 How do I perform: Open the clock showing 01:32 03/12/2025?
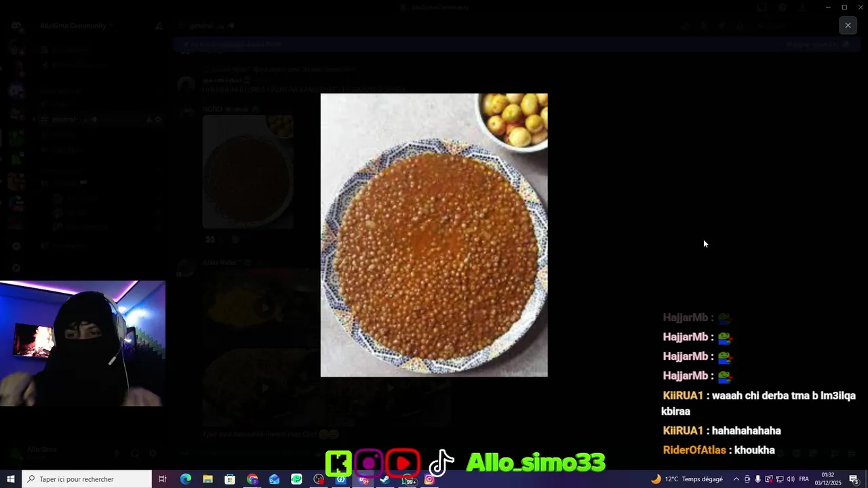point(828,479)
